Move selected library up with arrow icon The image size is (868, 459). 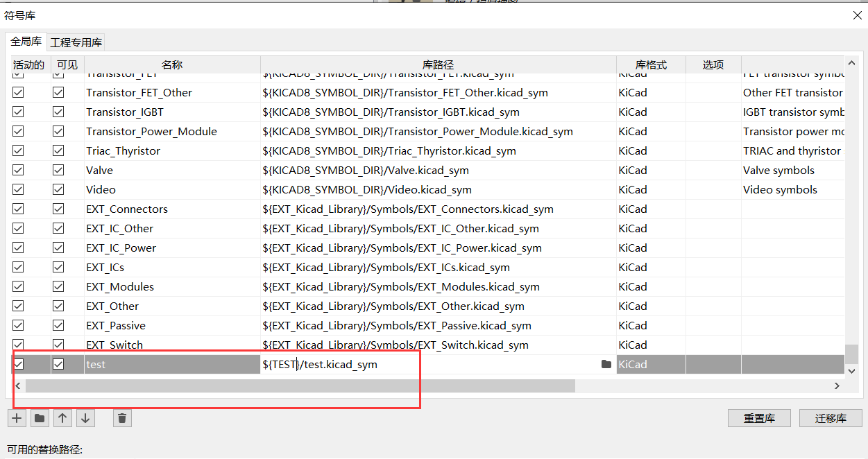tap(62, 418)
